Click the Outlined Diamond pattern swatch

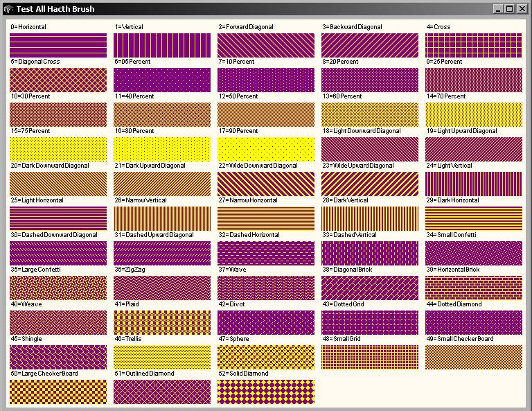(162, 392)
